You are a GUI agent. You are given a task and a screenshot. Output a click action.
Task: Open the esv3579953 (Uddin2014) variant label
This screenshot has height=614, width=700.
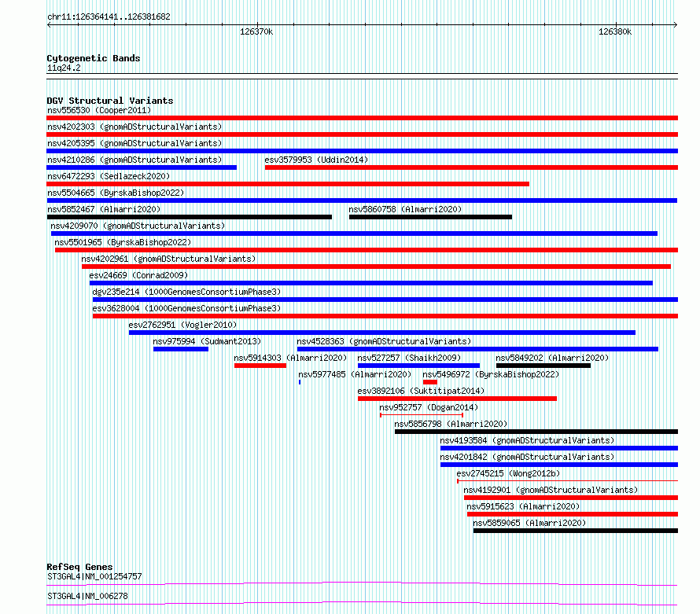[x=316, y=160]
